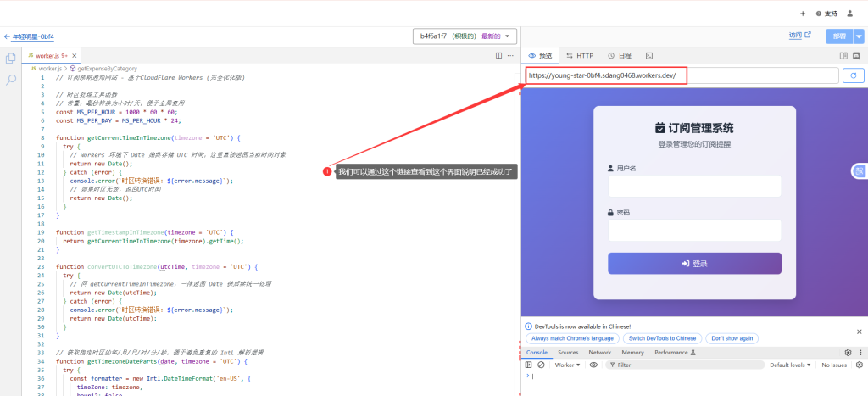
Task: Toggle live expression eye icon in console
Action: (x=593, y=365)
